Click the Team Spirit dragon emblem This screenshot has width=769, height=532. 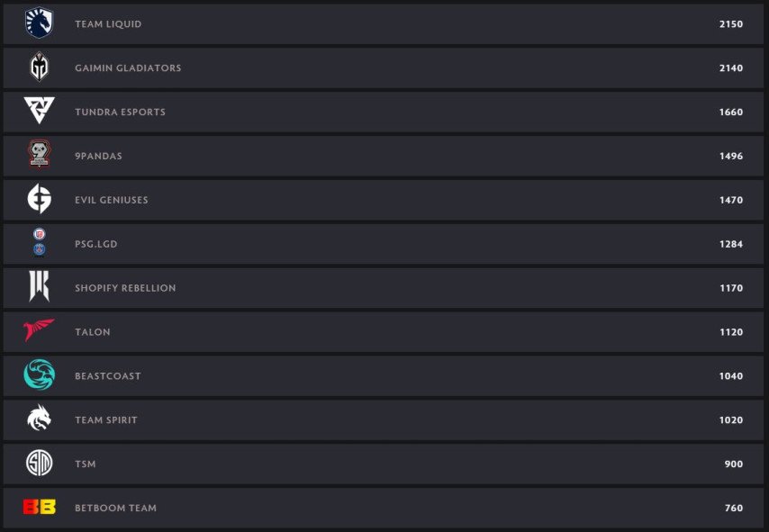(x=38, y=419)
